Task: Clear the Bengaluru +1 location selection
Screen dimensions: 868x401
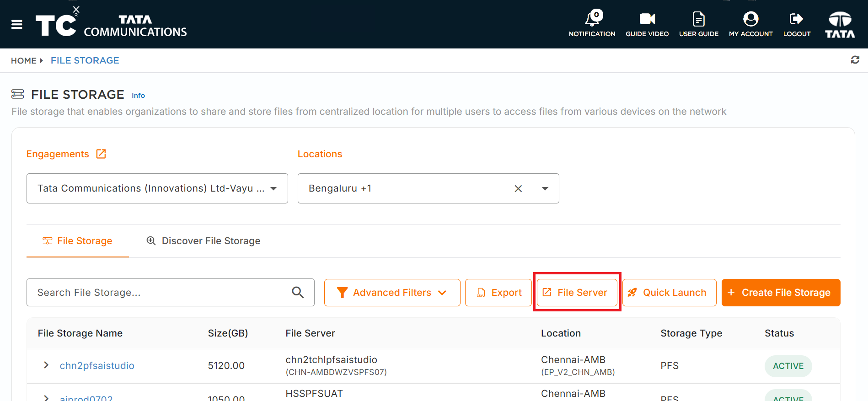Action: [518, 188]
